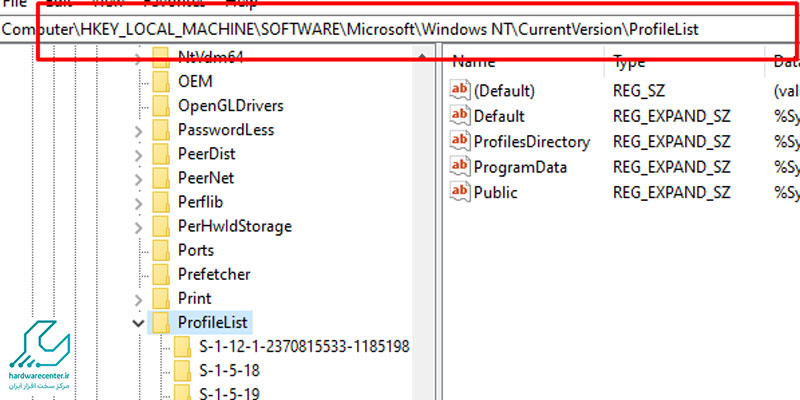This screenshot has width=800, height=400.
Task: Click the string icon beside ProgramData value
Action: [460, 167]
